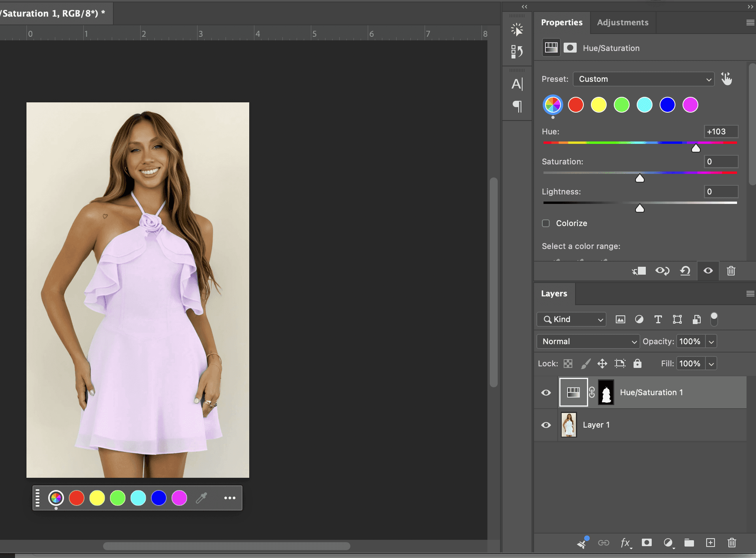Reset Hue/Saturation adjustment to defaults
The height and width of the screenshot is (558, 756).
pyautogui.click(x=685, y=271)
